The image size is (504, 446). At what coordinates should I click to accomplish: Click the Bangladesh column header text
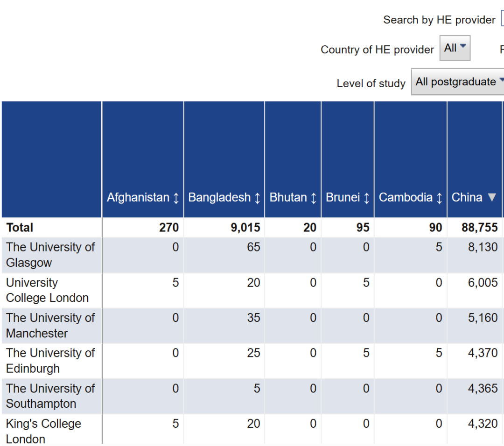pyautogui.click(x=219, y=197)
